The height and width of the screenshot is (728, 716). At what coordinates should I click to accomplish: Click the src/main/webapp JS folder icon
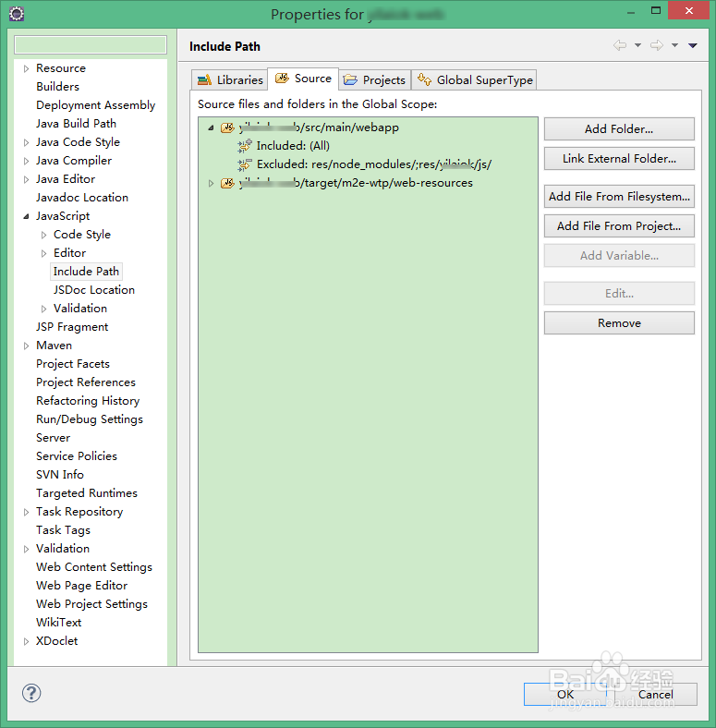227,127
